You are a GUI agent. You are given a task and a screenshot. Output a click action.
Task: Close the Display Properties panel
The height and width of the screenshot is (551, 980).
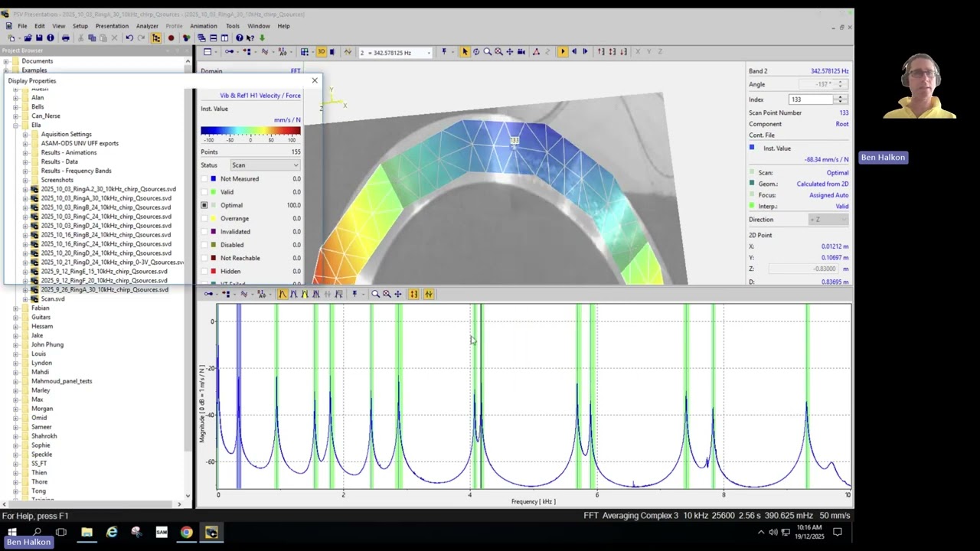[x=314, y=80]
